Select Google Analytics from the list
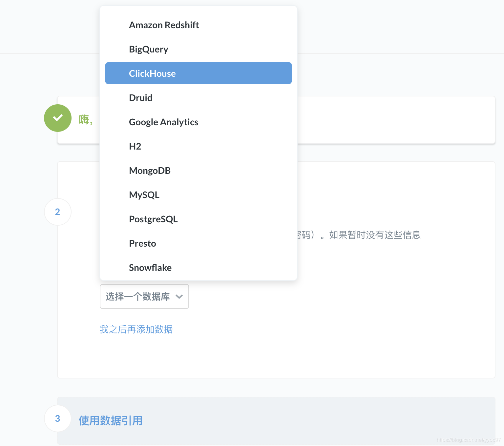Viewport: 504px width, 446px height. tap(198, 122)
